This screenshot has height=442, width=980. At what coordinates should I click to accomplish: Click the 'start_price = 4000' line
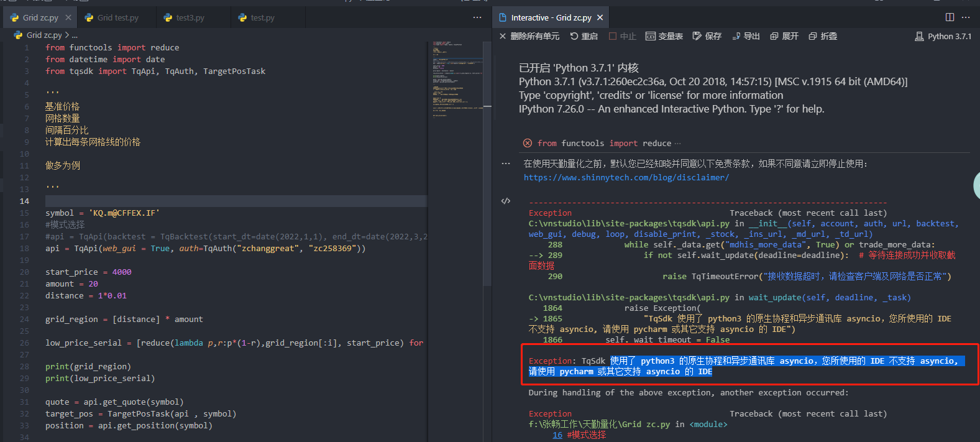point(88,272)
